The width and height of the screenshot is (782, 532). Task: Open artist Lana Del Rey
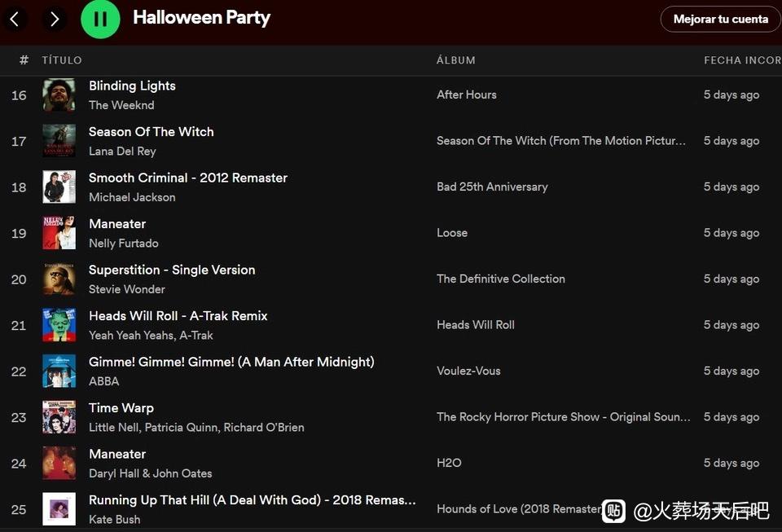click(122, 151)
